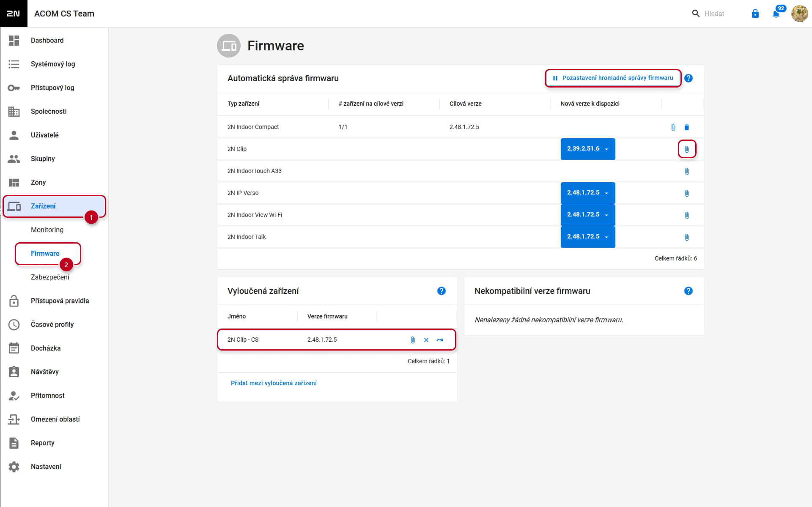Viewport: 812px width, 507px height.
Task: Click the Přístupová pravidla lock icon
Action: (14, 301)
